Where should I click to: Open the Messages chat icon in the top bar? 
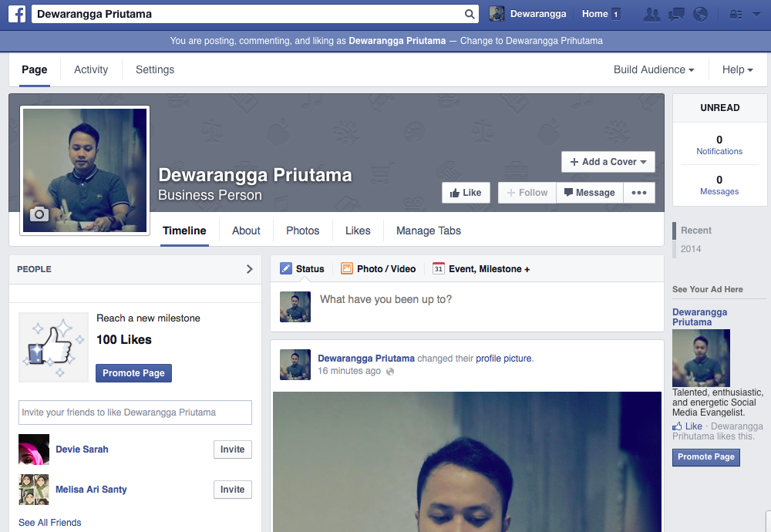[678, 13]
